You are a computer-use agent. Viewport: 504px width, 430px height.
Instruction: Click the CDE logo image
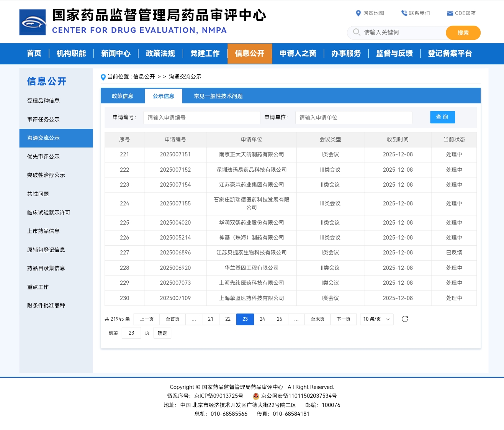[33, 22]
